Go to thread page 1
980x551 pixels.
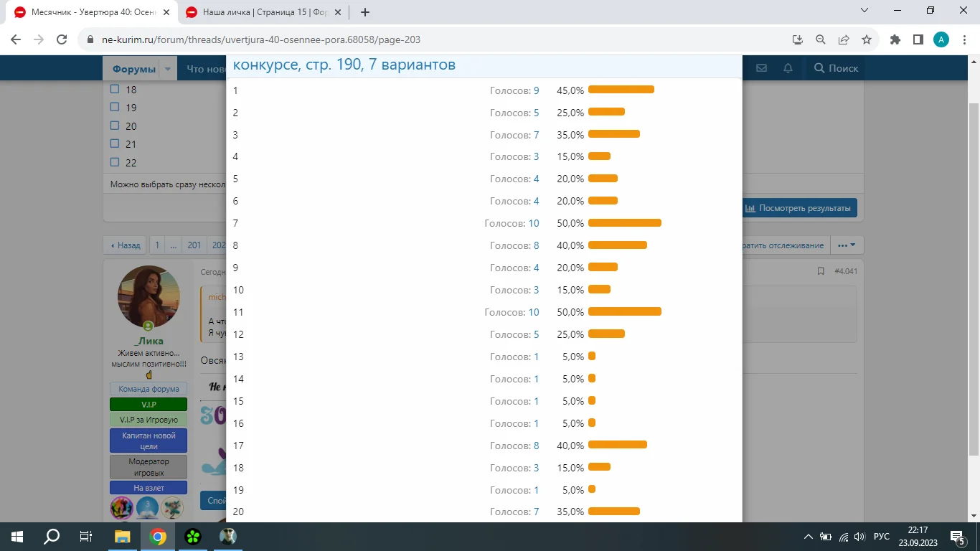[157, 245]
